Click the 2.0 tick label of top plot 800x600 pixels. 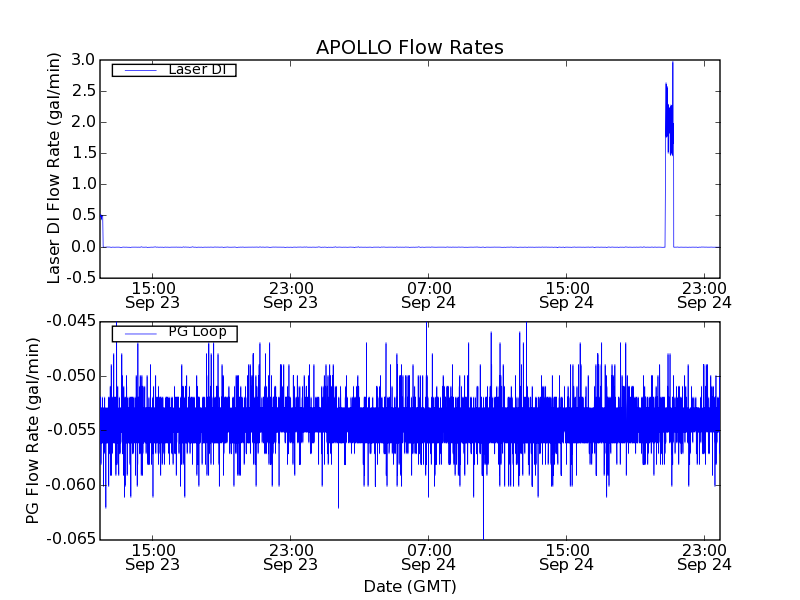(83, 122)
